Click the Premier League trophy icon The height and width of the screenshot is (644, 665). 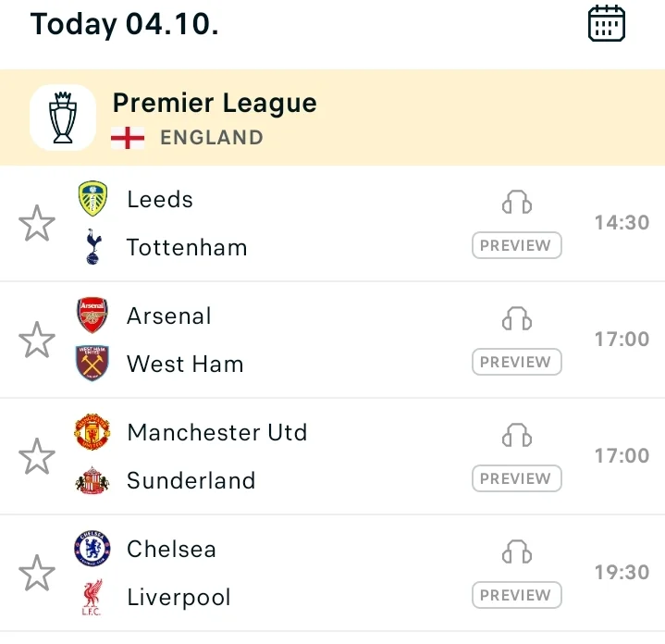pos(63,118)
